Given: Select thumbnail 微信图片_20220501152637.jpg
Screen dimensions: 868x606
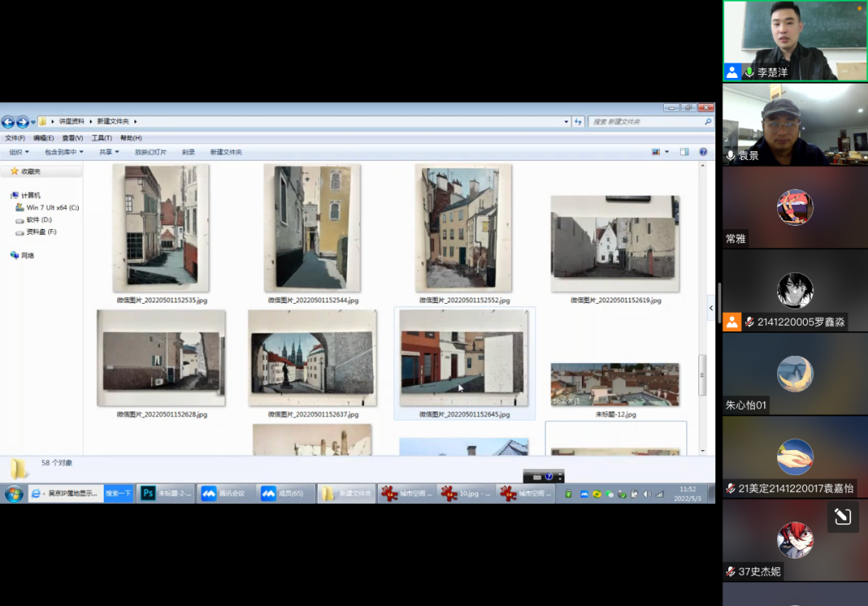Looking at the screenshot, I should 312,358.
